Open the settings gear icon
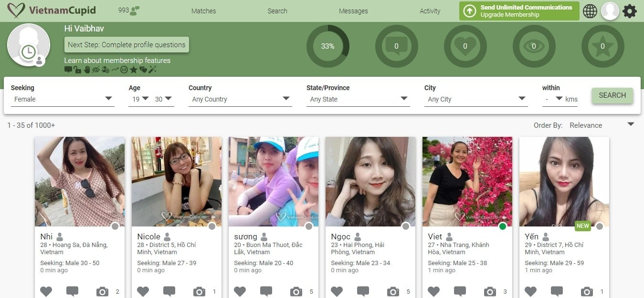The height and width of the screenshot is (298, 644). (x=630, y=11)
